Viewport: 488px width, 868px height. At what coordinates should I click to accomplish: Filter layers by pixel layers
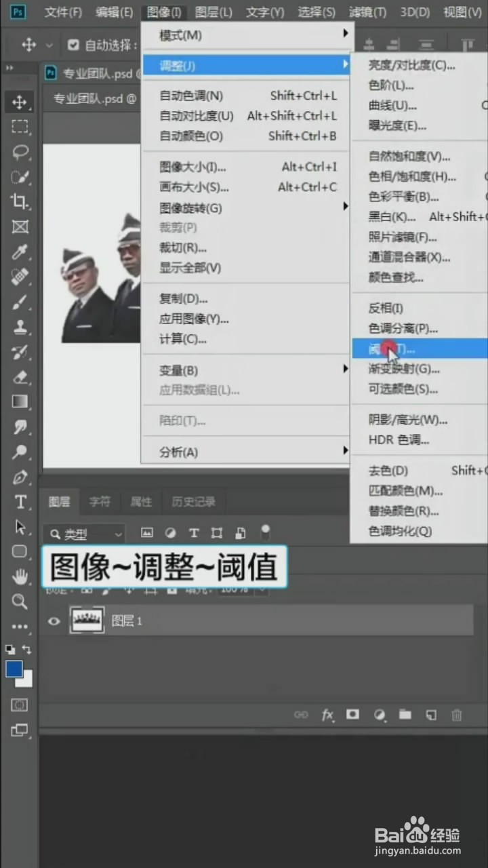[x=147, y=533]
